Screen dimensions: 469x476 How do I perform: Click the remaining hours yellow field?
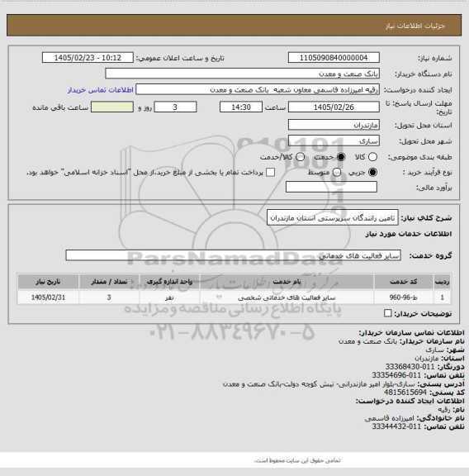coord(112,107)
